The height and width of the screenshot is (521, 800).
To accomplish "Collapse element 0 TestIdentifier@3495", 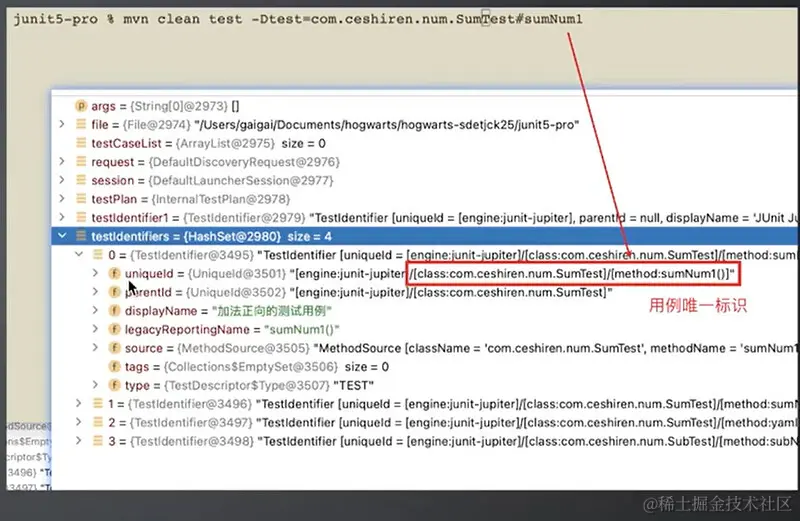I will (x=79, y=254).
